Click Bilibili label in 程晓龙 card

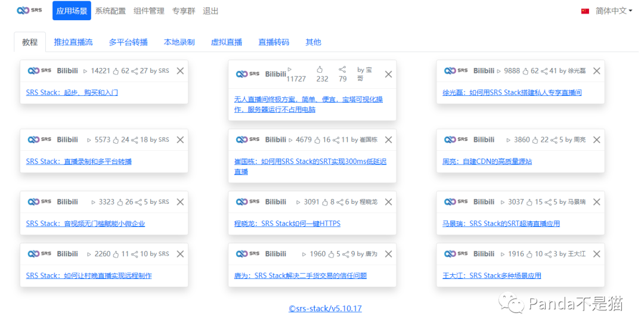tap(275, 202)
